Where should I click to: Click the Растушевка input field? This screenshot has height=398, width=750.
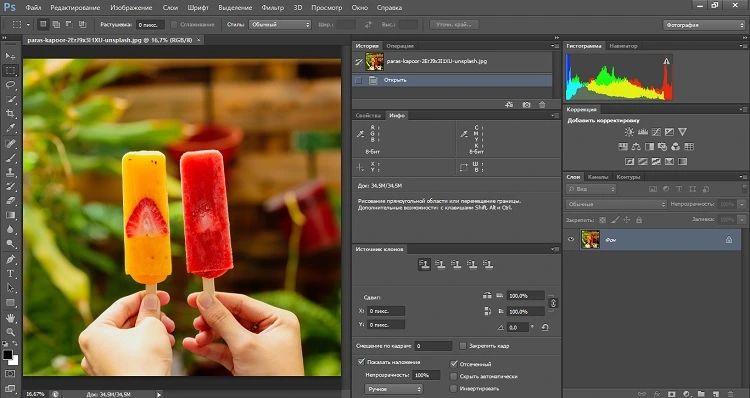click(150, 24)
